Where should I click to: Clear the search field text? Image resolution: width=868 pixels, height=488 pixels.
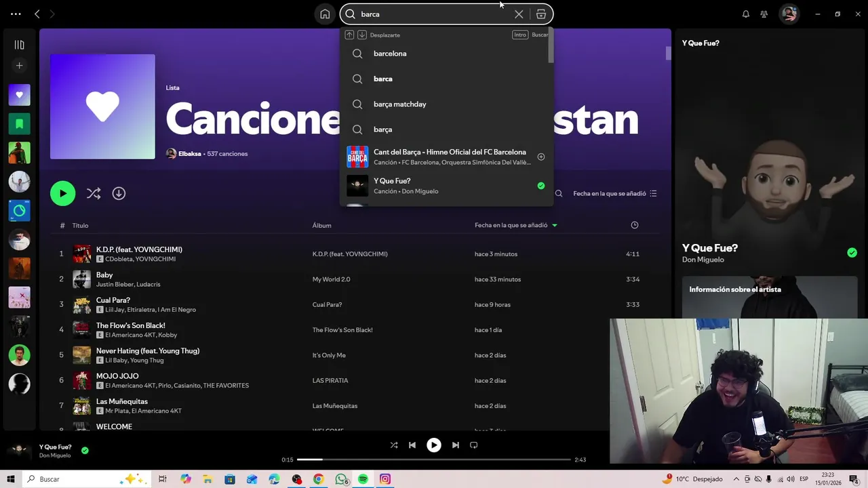(x=519, y=14)
